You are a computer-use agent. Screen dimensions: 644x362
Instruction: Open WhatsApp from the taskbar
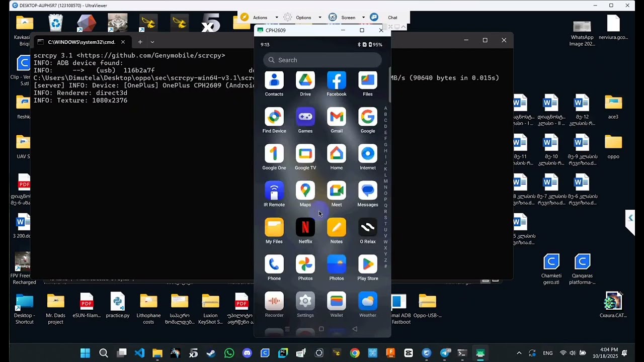point(229,353)
